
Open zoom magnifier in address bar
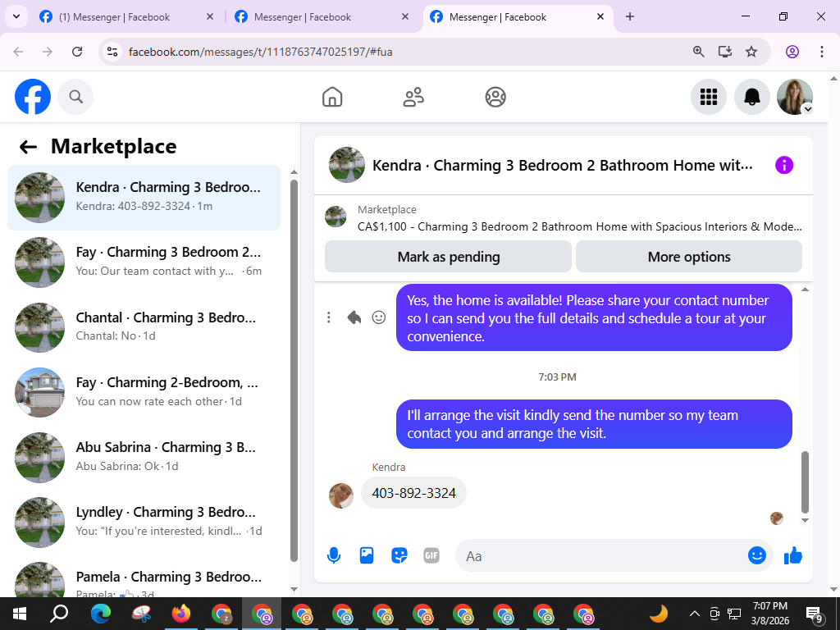699,52
